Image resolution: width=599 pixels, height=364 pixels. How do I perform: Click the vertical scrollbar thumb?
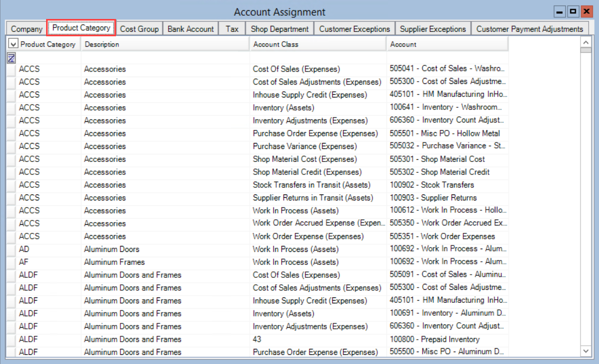coord(585,50)
